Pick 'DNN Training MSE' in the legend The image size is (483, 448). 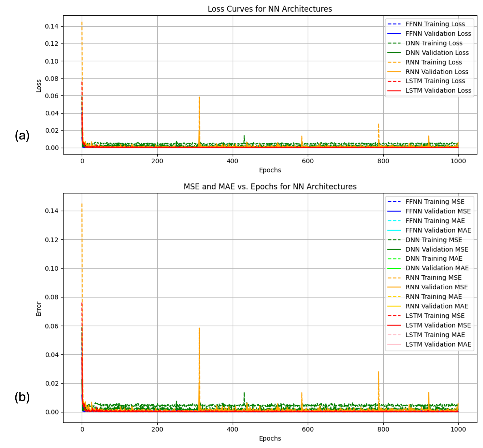point(425,240)
